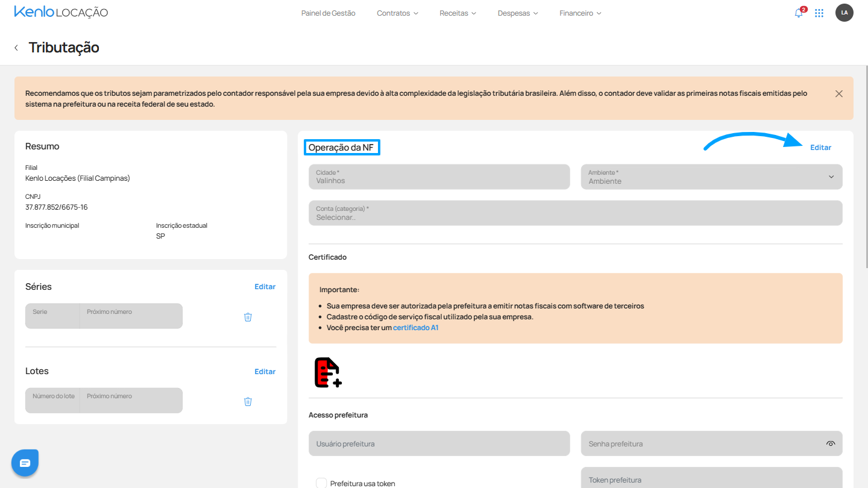Click the Kenlo Locações (Filial Campinas) text

(x=78, y=178)
